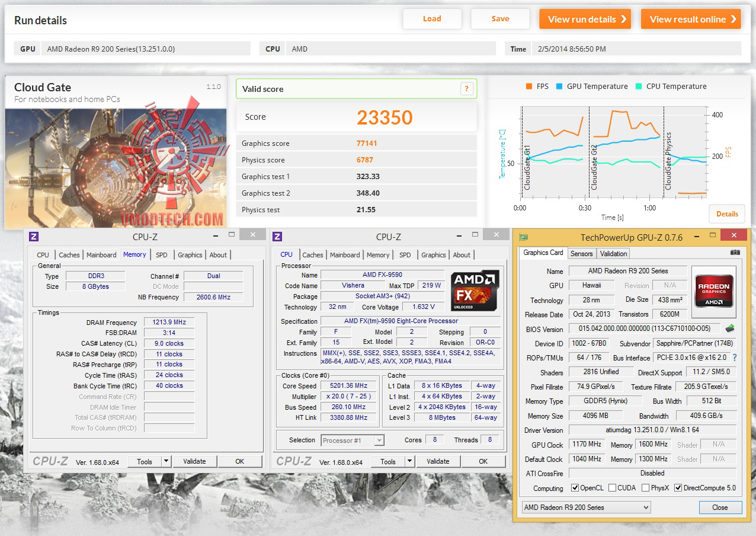Click Validate in the CPU tab CPU-Z window
756x536 pixels.
[438, 461]
